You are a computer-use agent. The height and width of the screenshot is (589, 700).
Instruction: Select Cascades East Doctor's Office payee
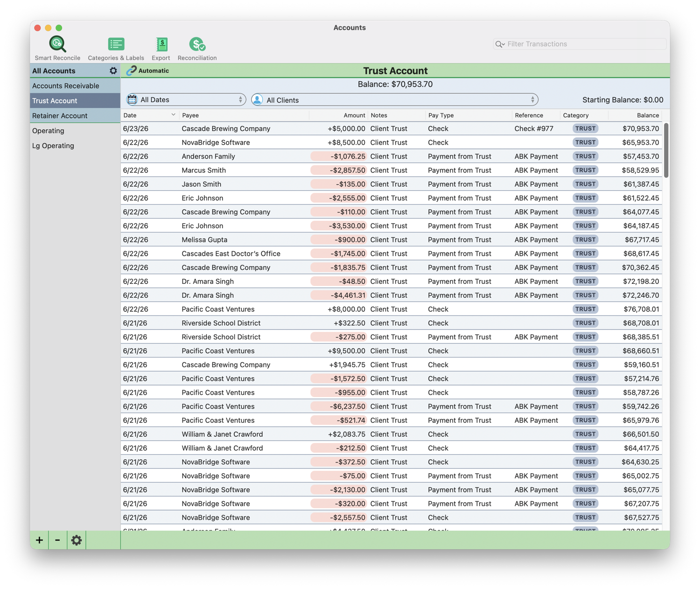coord(231,253)
